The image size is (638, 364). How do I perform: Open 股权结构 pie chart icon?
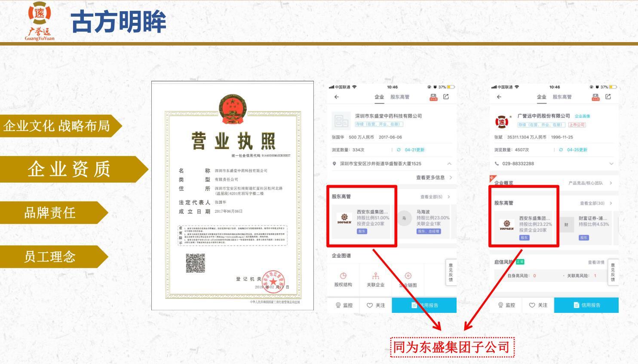pyautogui.click(x=343, y=276)
